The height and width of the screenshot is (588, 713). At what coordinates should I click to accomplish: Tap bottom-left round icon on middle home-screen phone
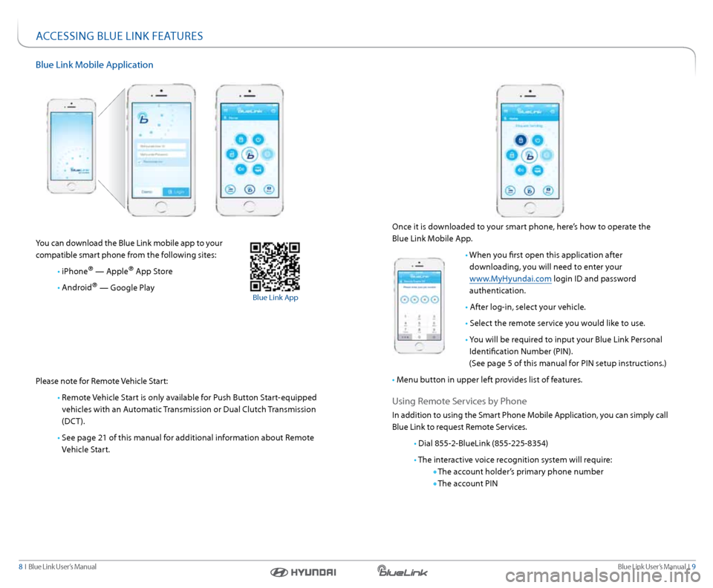pyautogui.click(x=230, y=189)
